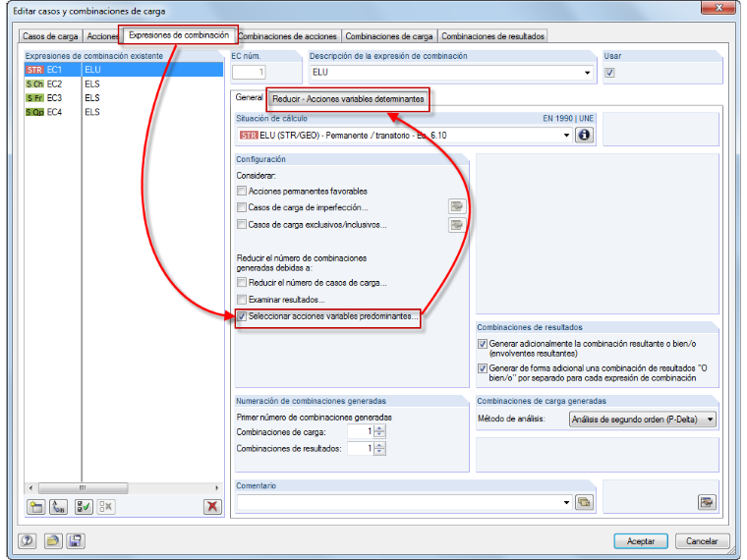Enable Casos de carga de imperfección
The height and width of the screenshot is (560, 747).
pos(242,207)
